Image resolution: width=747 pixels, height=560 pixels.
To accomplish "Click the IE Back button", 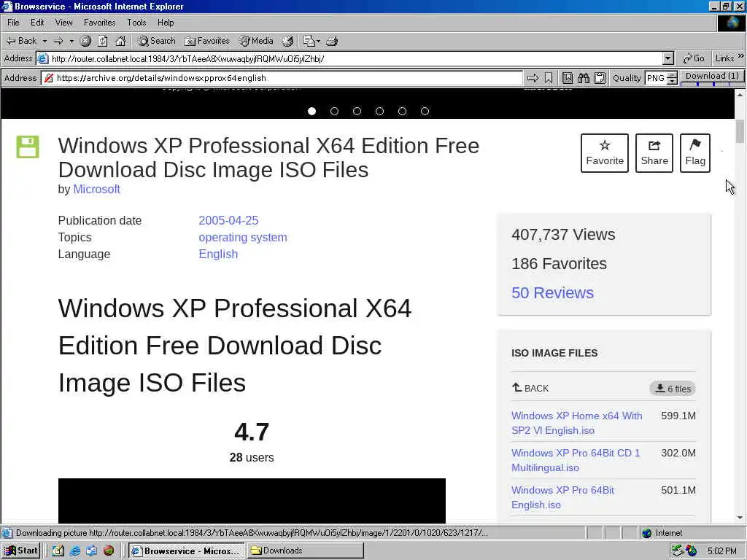I will coord(21,41).
